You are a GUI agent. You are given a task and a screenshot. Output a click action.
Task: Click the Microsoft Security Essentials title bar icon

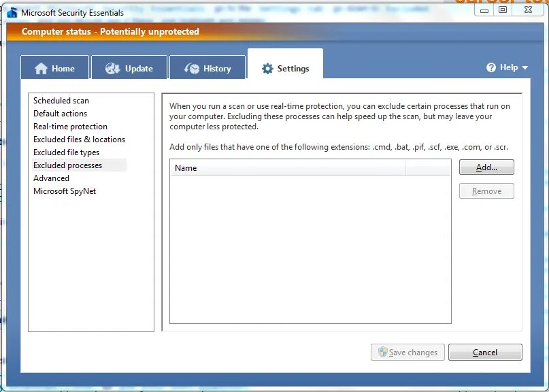pos(12,13)
